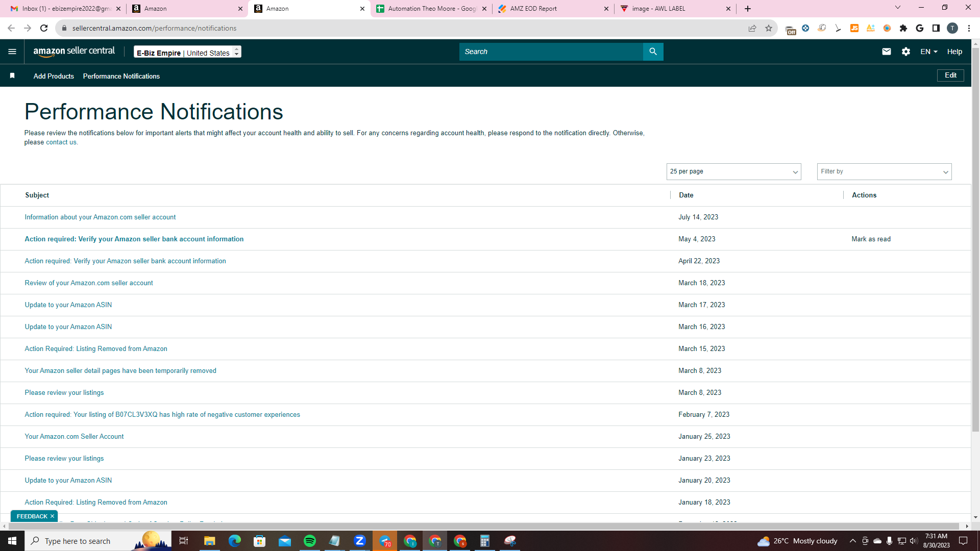Open Review of your Amazon.com seller account
Image resolution: width=980 pixels, height=551 pixels.
point(89,283)
